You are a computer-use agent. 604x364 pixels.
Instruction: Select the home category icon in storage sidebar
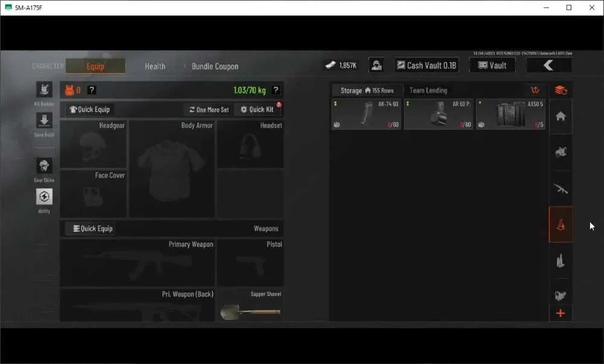click(561, 117)
